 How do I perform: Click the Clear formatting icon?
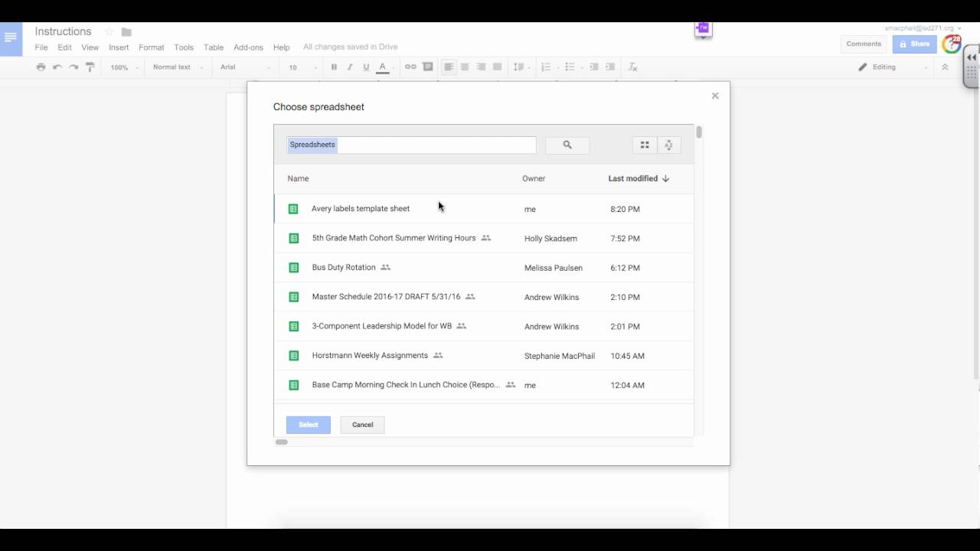pyautogui.click(x=632, y=67)
